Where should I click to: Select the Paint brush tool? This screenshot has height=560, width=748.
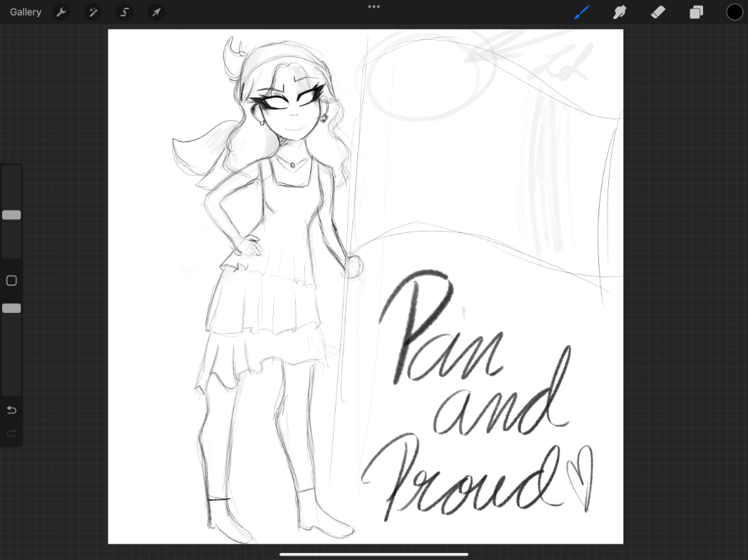coord(582,12)
